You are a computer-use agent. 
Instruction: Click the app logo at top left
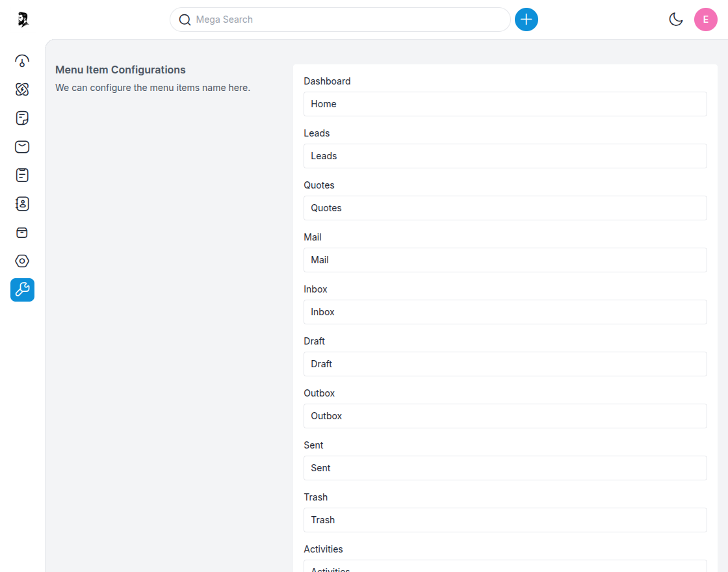point(23,19)
